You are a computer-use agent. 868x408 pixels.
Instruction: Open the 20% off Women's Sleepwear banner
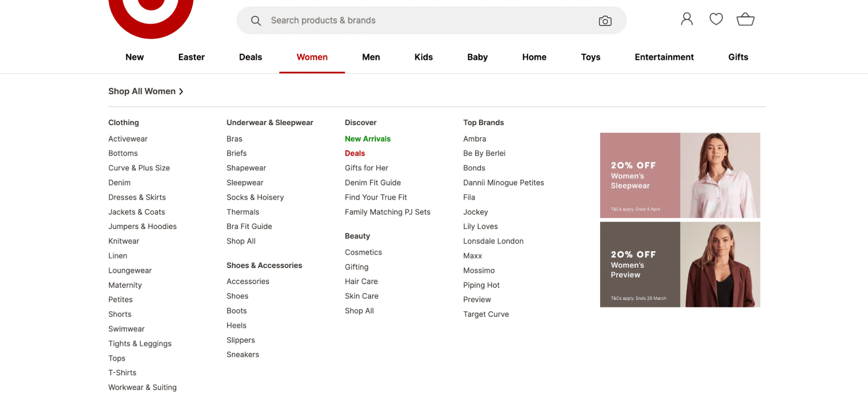point(680,175)
